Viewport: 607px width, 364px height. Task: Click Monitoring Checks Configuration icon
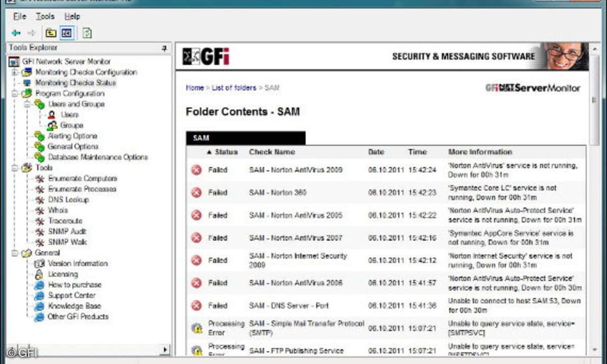27,72
